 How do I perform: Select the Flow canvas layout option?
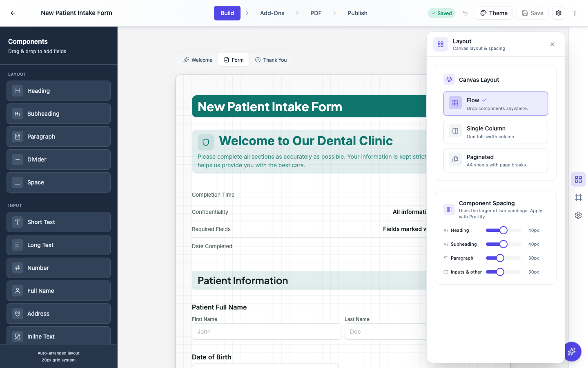coord(496,104)
